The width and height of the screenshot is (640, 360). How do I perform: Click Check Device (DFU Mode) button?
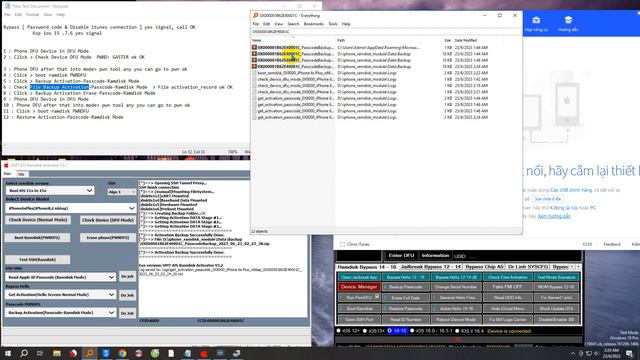pyautogui.click(x=108, y=220)
